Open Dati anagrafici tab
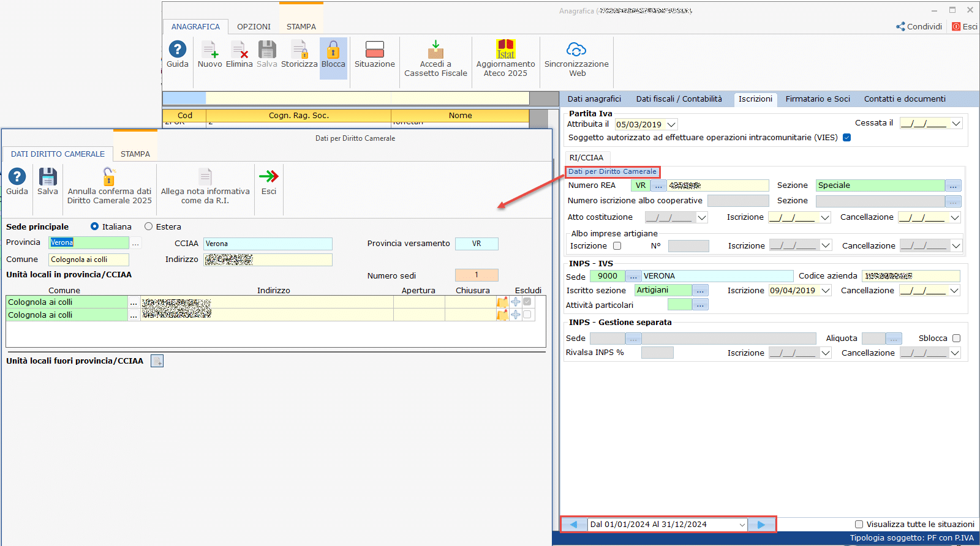980x546 pixels. [x=594, y=99]
